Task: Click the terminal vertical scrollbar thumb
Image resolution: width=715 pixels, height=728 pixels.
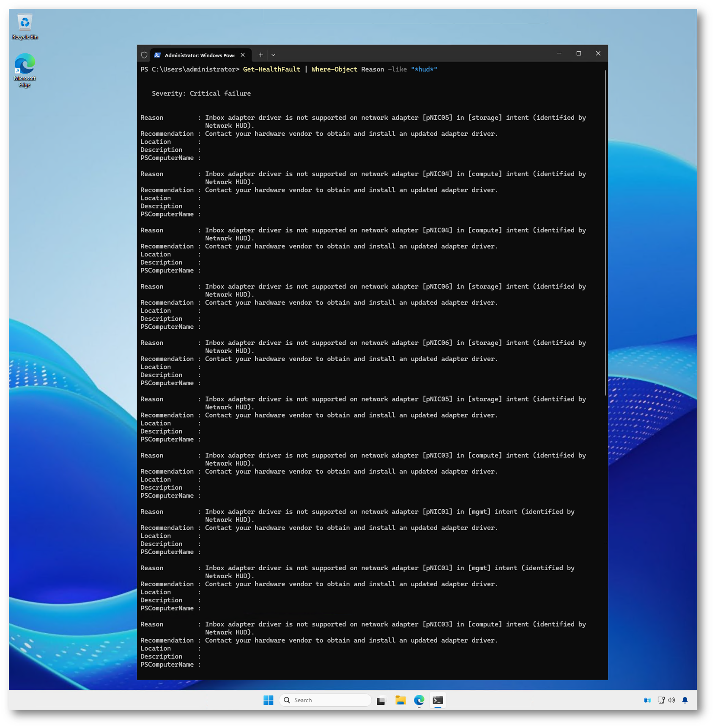Action: point(605,233)
